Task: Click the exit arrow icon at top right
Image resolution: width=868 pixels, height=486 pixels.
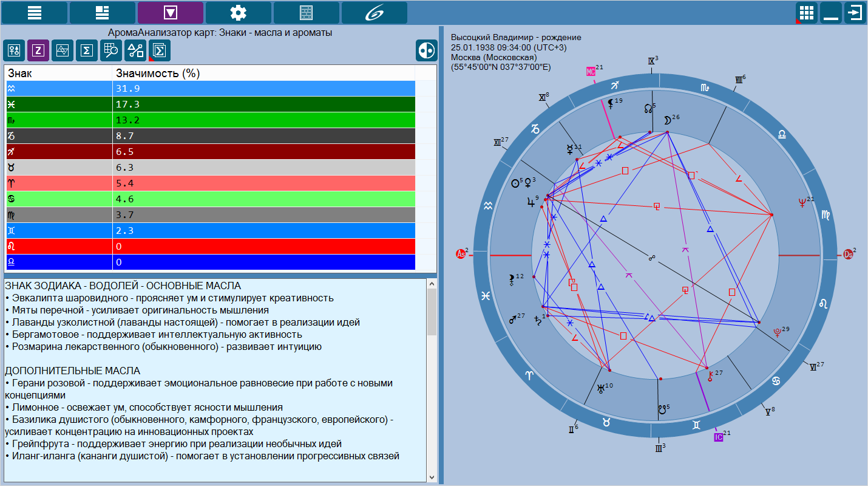Action: click(x=855, y=13)
